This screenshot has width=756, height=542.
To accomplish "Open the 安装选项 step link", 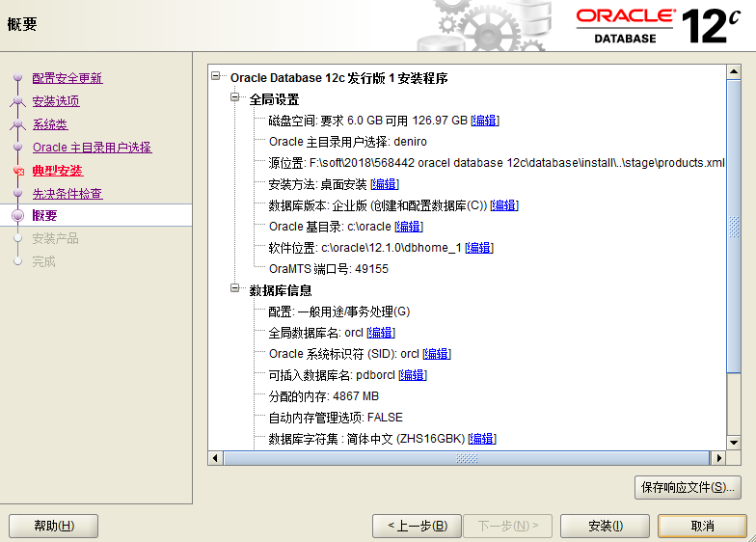I will (x=56, y=101).
